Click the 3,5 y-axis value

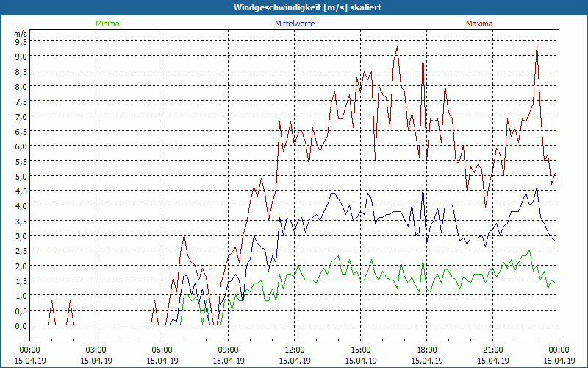point(21,221)
